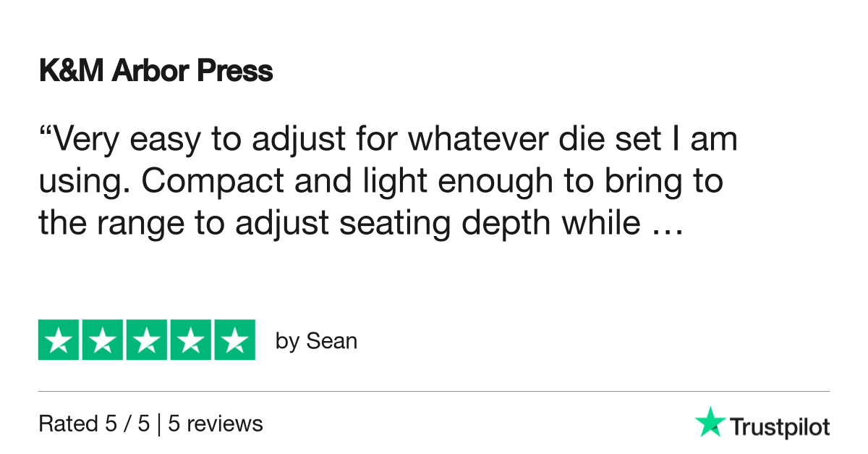Click the opening quotation mark of the review
The image size is (868, 454).
[x=45, y=131]
